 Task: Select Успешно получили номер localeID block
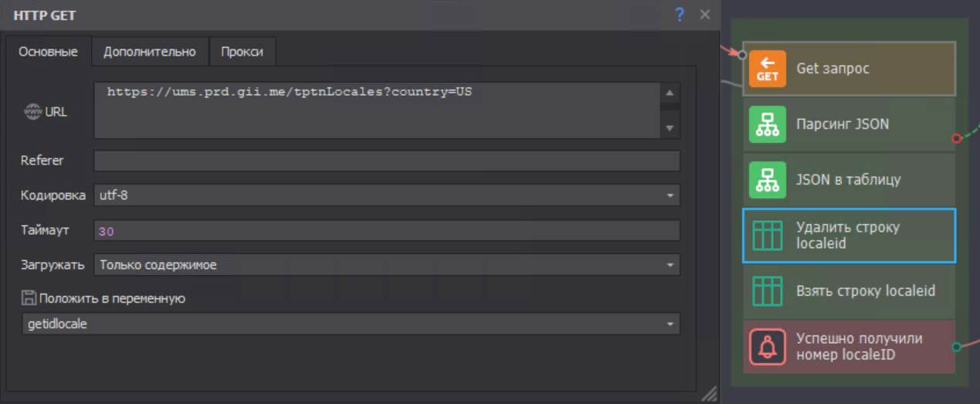click(x=849, y=347)
